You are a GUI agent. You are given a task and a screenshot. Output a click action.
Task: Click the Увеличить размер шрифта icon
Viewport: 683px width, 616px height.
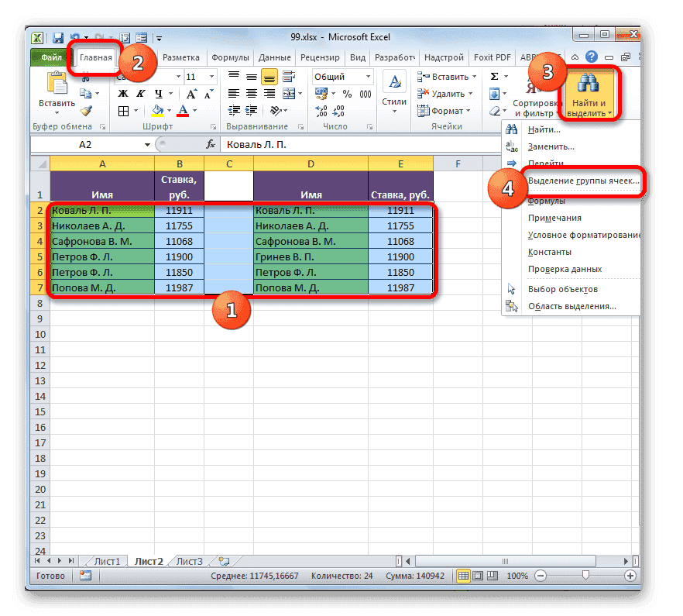tap(191, 92)
